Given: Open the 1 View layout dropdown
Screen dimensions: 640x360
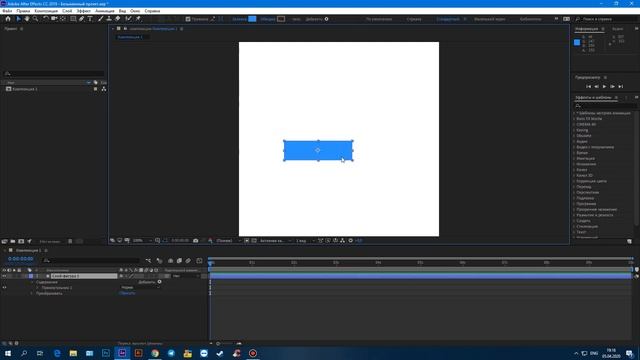Looking at the screenshot, I should pos(305,241).
